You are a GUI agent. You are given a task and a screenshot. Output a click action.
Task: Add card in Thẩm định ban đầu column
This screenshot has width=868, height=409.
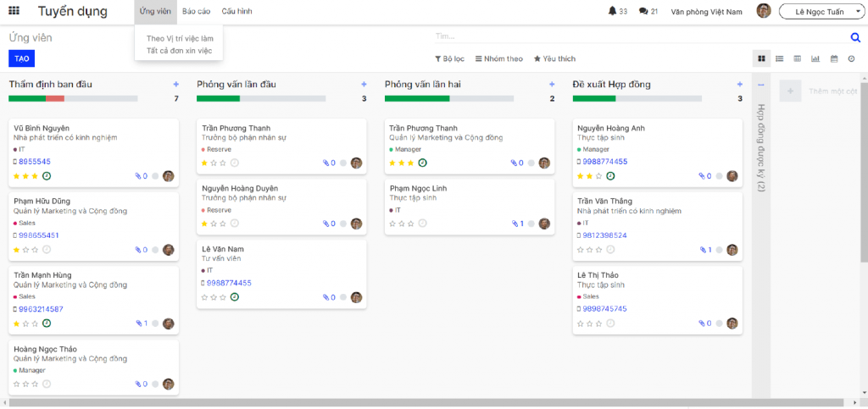click(x=176, y=85)
